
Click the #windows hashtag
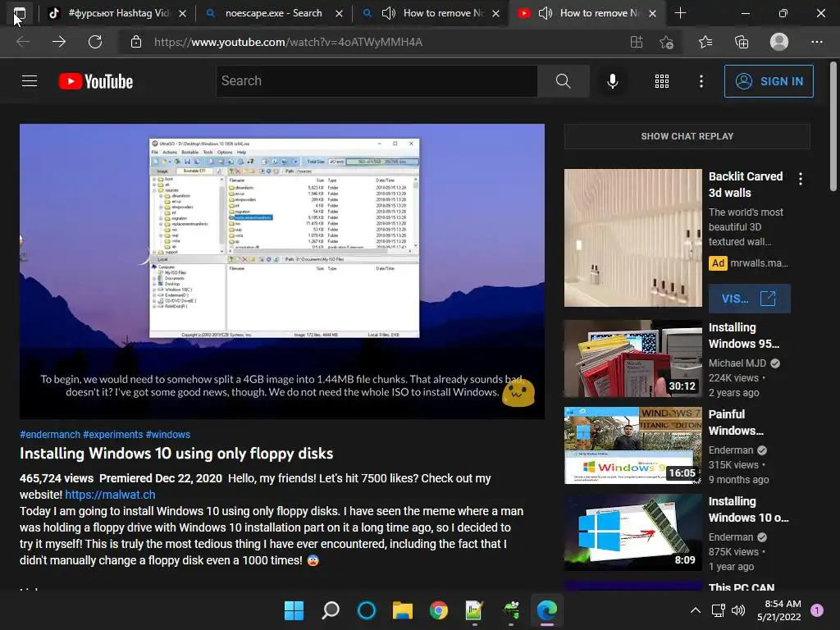tap(167, 435)
